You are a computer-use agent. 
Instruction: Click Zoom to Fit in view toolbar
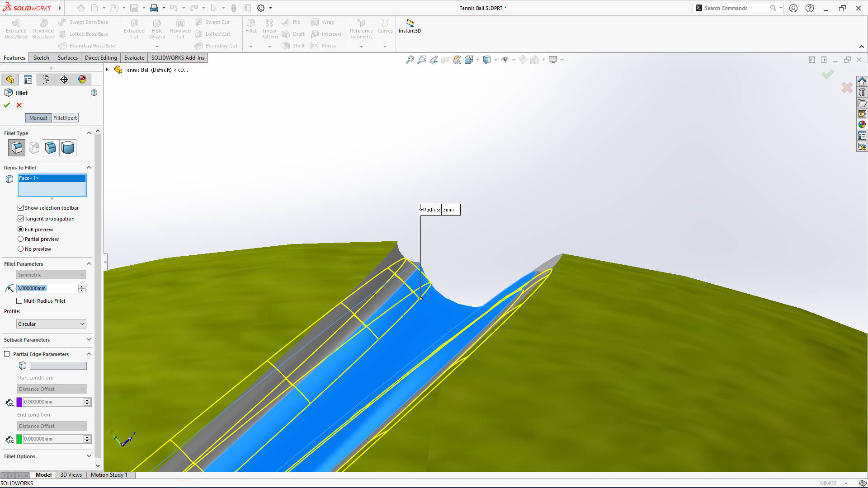point(410,60)
